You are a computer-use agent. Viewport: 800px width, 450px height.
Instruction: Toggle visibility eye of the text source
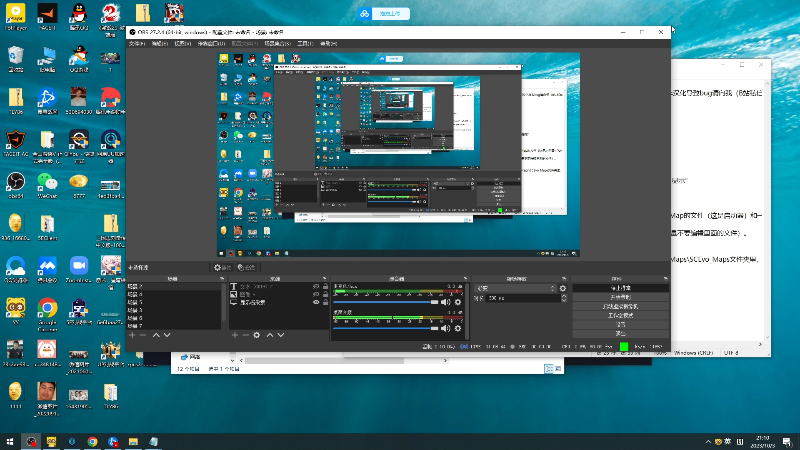click(316, 287)
